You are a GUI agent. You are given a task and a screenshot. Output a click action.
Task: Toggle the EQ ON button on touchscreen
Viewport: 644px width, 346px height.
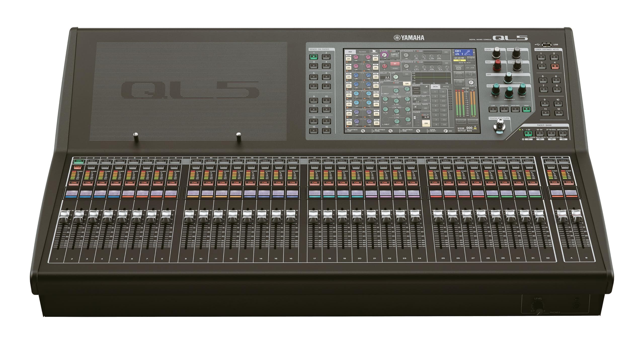coord(407,83)
